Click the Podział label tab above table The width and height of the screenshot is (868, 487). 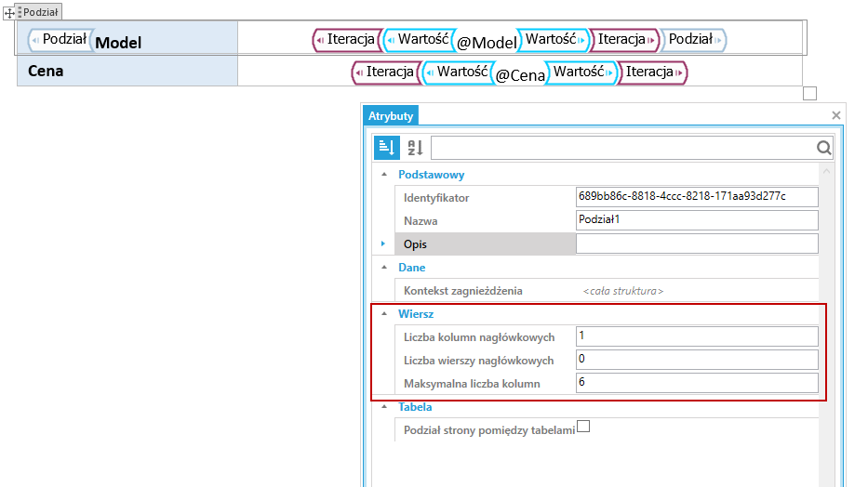(x=39, y=12)
